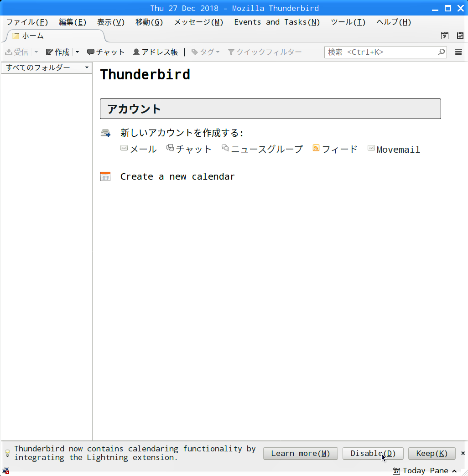Click the Thunderbird heading text
This screenshot has width=468, height=476.
[145, 75]
